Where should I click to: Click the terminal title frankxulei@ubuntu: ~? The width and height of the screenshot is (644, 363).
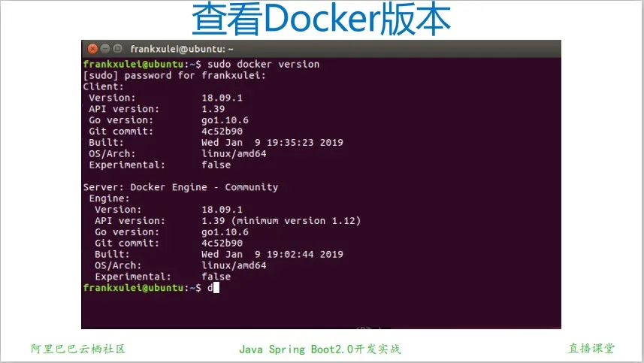(x=181, y=49)
